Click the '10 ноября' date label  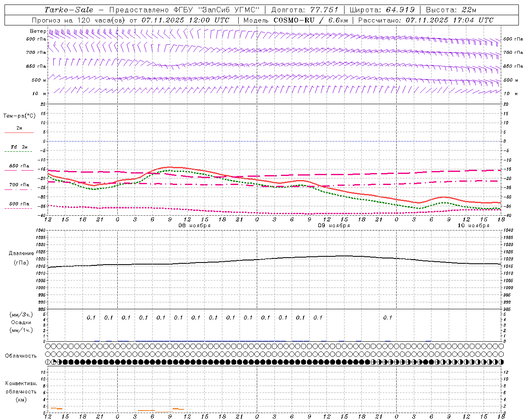click(473, 226)
